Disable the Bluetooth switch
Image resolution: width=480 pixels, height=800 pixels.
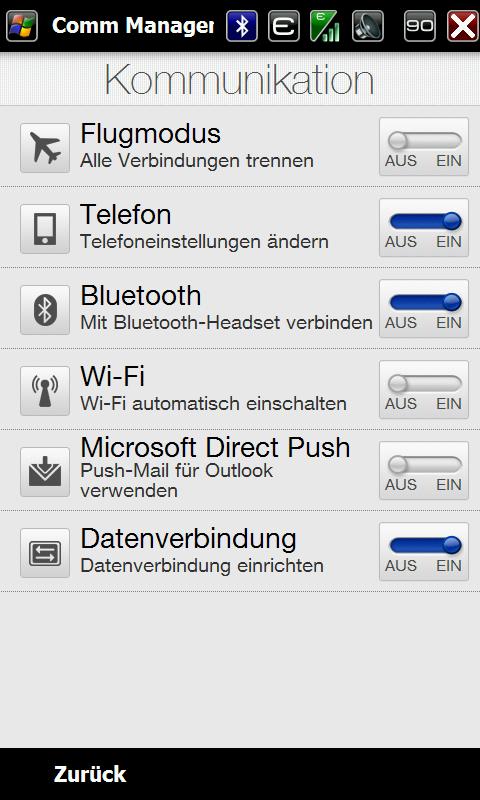click(424, 309)
